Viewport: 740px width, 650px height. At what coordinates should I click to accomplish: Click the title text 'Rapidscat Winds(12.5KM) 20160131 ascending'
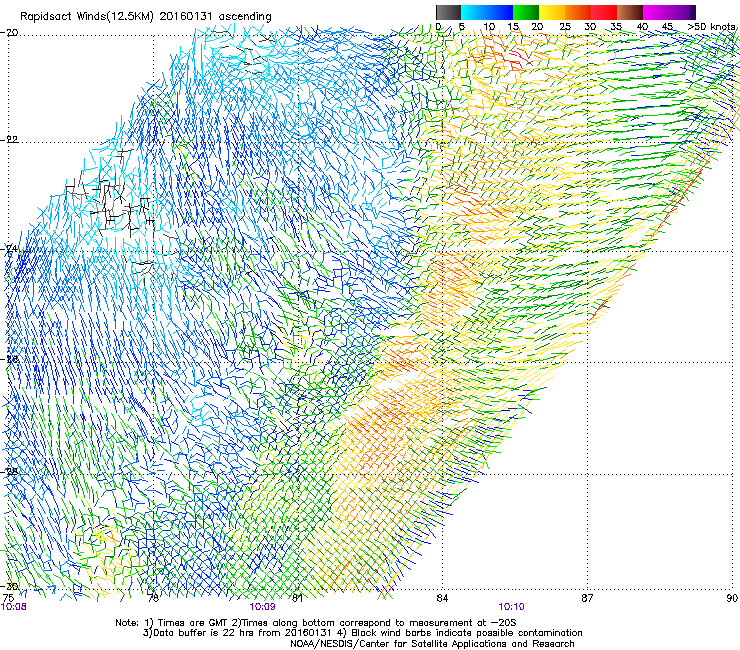(x=146, y=17)
